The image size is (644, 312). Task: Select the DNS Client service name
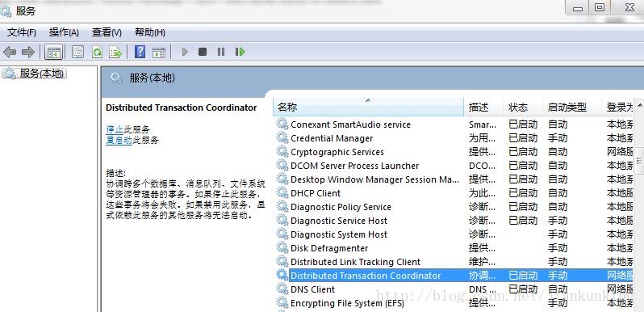pos(312,289)
